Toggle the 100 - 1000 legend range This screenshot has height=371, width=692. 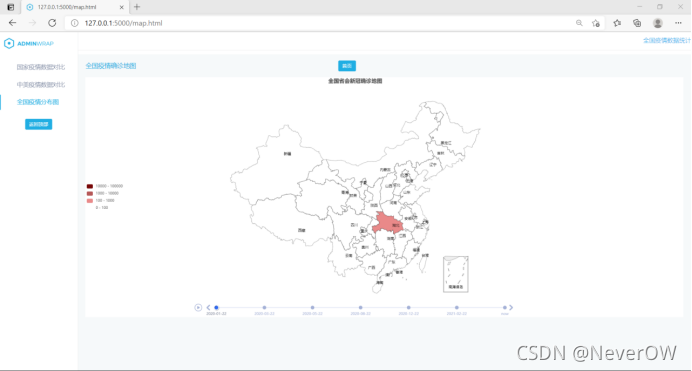tap(101, 200)
